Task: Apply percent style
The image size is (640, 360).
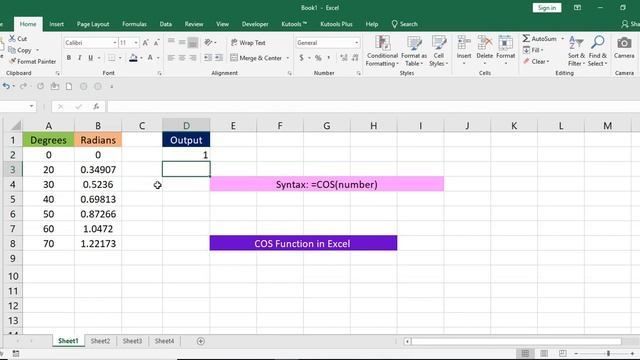Action: click(318, 58)
